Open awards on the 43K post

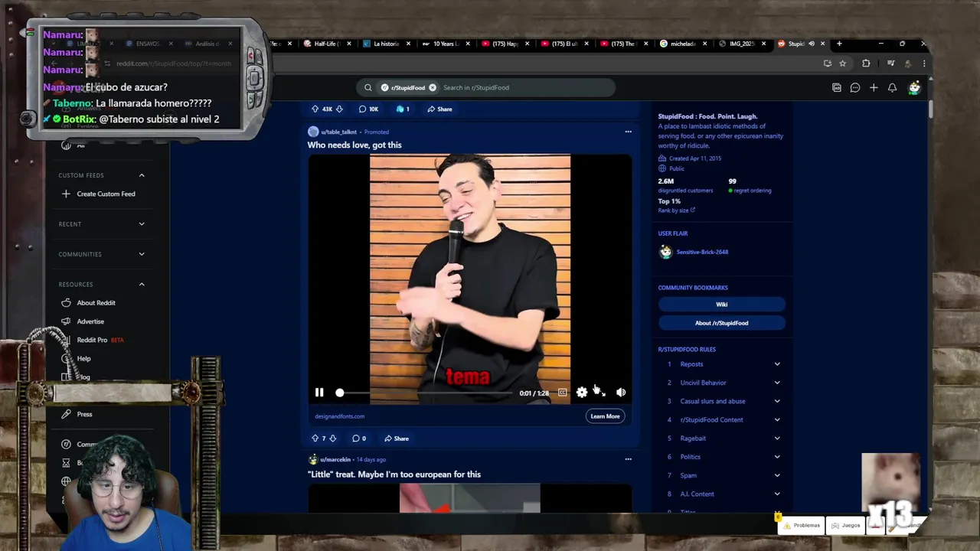(403, 109)
